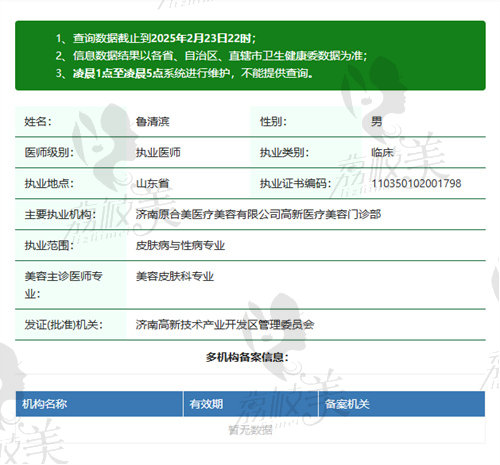Select the value 执业医师
The height and width of the screenshot is (465, 500).
(158, 152)
